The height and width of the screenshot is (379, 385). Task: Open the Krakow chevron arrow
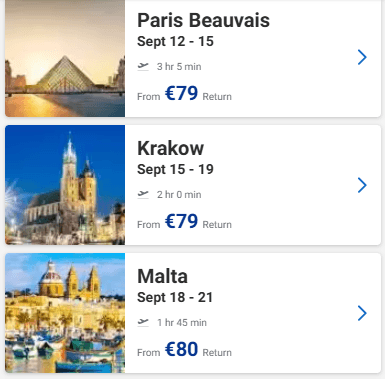pos(362,185)
